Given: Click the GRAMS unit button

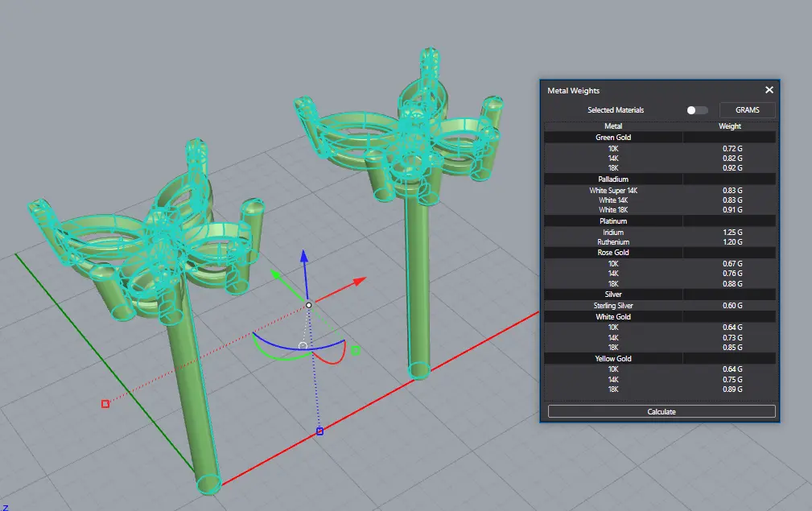Looking at the screenshot, I should pyautogui.click(x=747, y=110).
